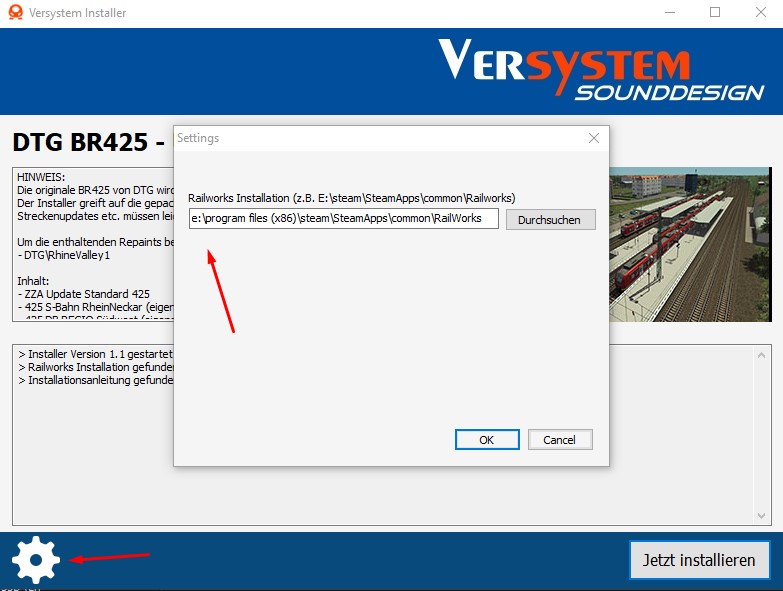Screen dimensions: 783x591
Task: Close the Settings dialog with X
Action: [x=594, y=138]
